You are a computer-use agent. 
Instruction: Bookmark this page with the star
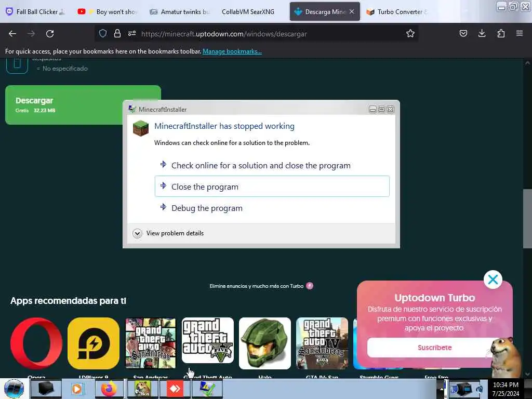pyautogui.click(x=410, y=34)
